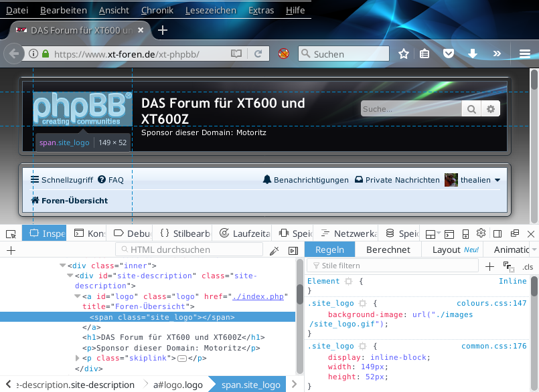
Task: Toggle the .cls class panel
Action: 527,266
